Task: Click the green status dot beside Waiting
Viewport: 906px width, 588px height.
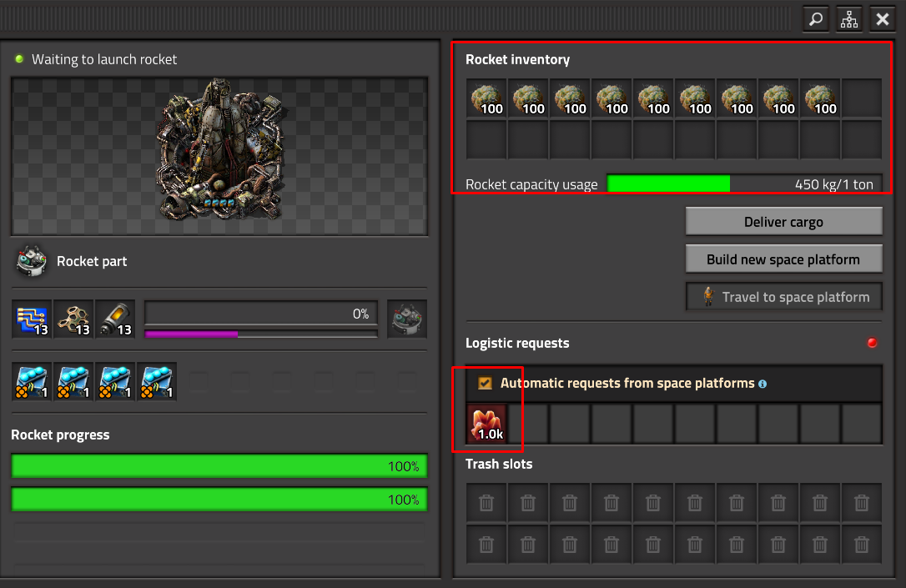Action: pyautogui.click(x=19, y=59)
